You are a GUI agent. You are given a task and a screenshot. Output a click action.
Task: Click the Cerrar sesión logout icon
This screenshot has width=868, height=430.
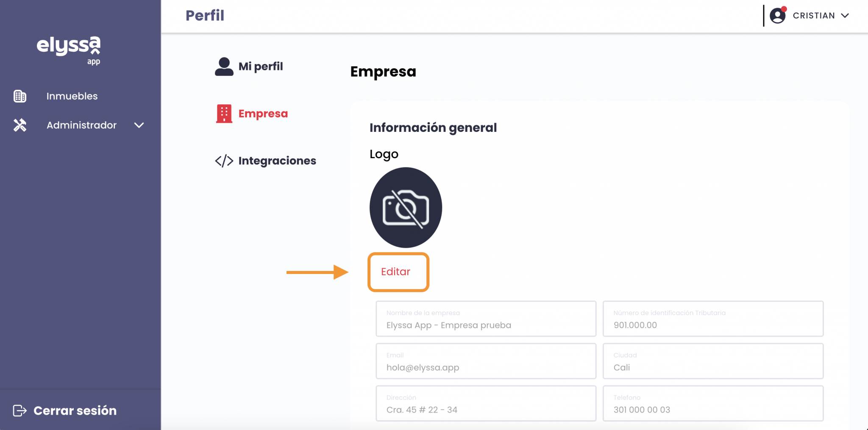[x=21, y=410]
